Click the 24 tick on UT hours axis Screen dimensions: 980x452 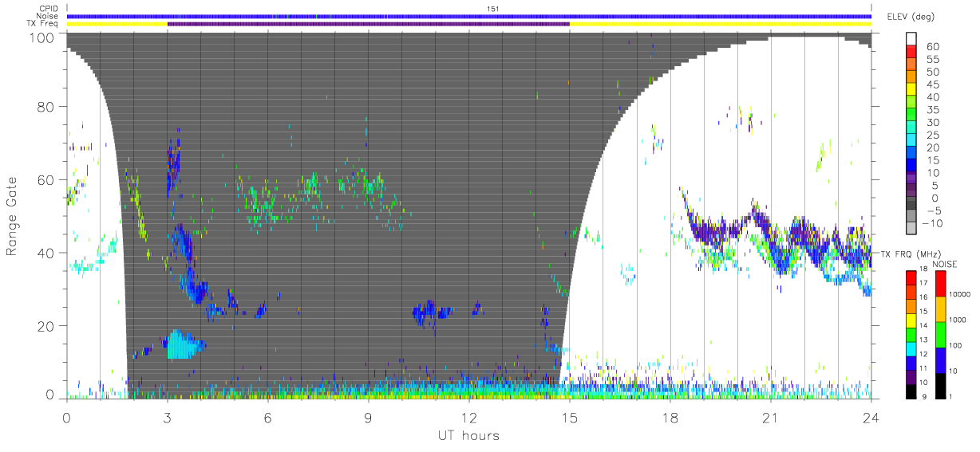click(x=871, y=417)
